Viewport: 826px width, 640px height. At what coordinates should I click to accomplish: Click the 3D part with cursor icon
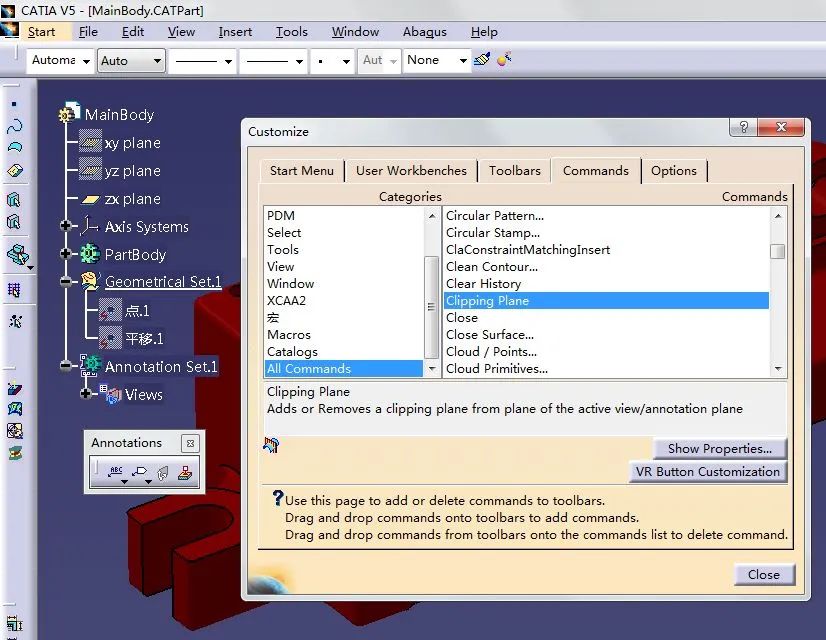[17, 255]
